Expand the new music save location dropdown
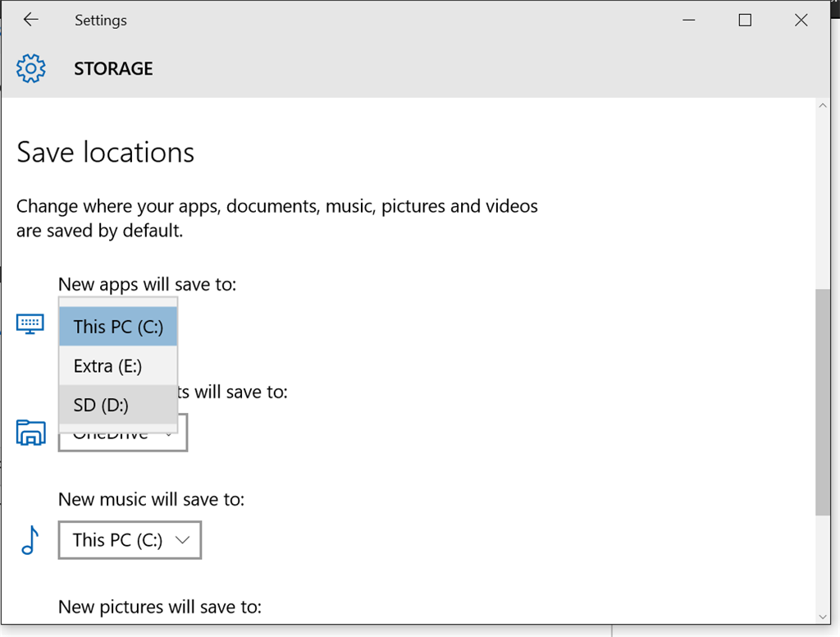The height and width of the screenshot is (637, 840). pos(130,540)
